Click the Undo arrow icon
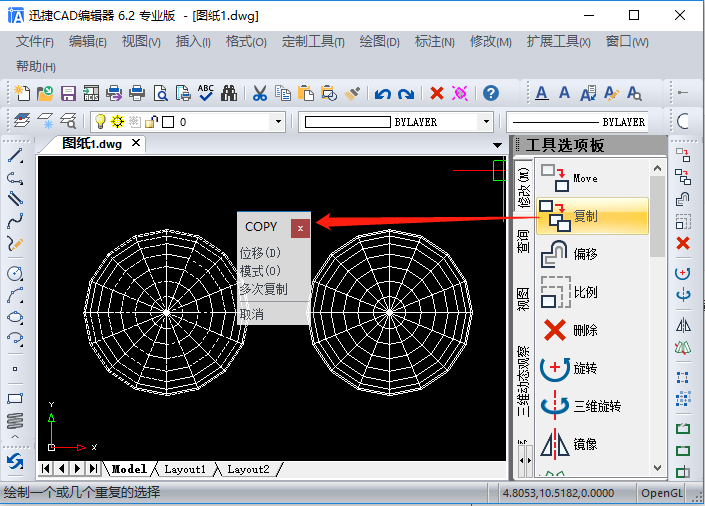705x506 pixels. point(383,94)
